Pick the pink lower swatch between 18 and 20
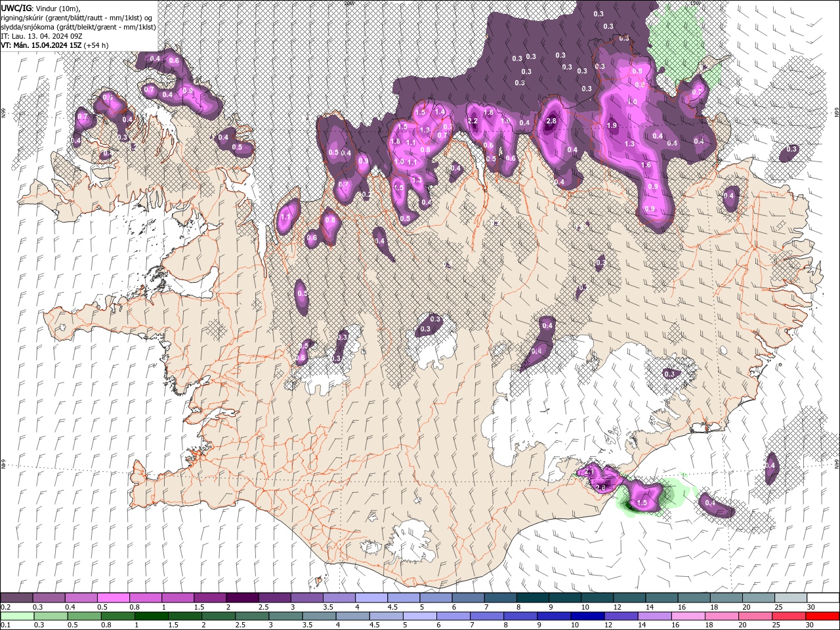Image resolution: width=840 pixels, height=630 pixels. [721, 616]
